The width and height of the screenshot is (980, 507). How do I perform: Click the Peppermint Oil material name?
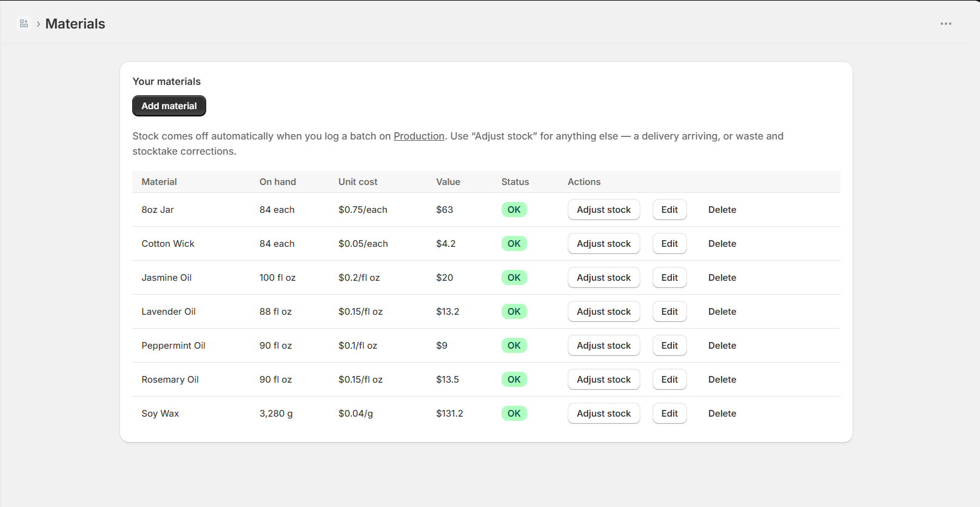coord(173,346)
